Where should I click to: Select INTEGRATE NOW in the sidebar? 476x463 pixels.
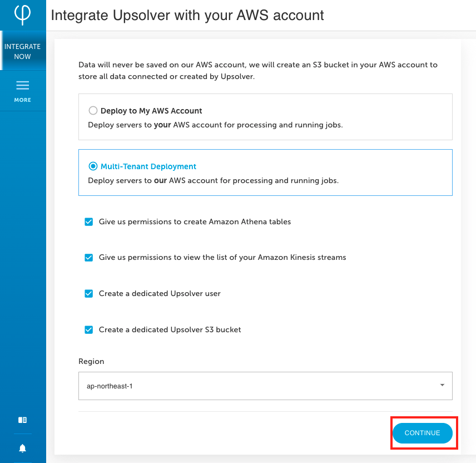click(x=23, y=51)
